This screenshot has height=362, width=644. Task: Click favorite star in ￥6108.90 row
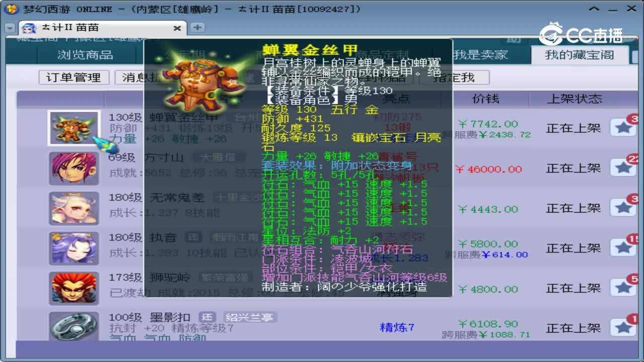point(623,328)
